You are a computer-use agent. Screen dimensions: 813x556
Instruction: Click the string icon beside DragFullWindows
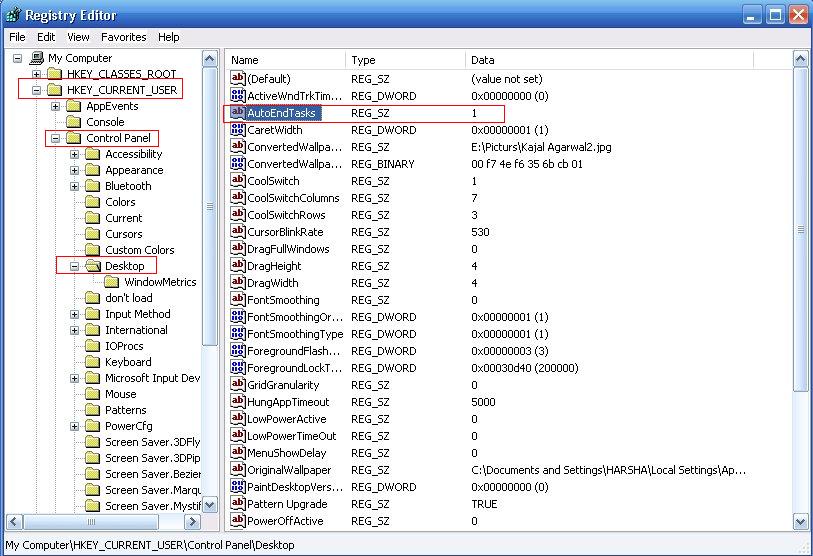(238, 248)
